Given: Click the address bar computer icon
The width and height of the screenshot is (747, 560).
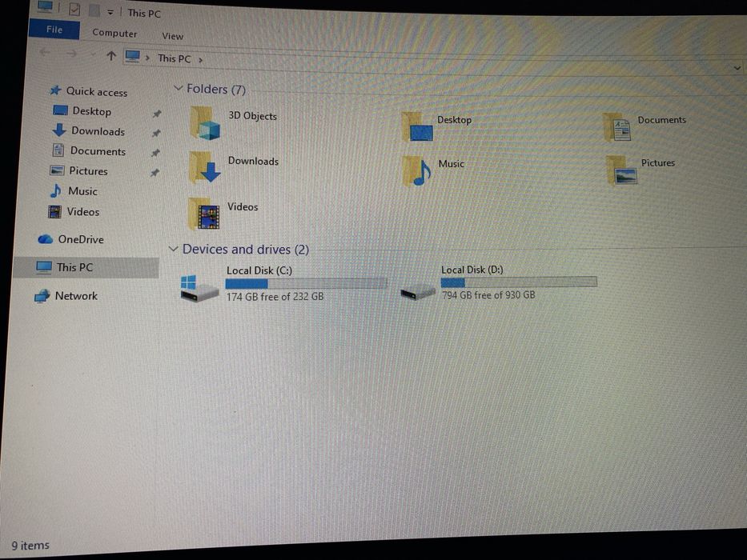Looking at the screenshot, I should click(132, 57).
